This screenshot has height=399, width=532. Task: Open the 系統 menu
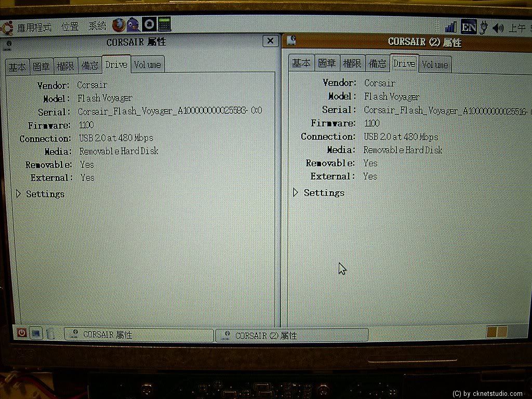pos(97,26)
